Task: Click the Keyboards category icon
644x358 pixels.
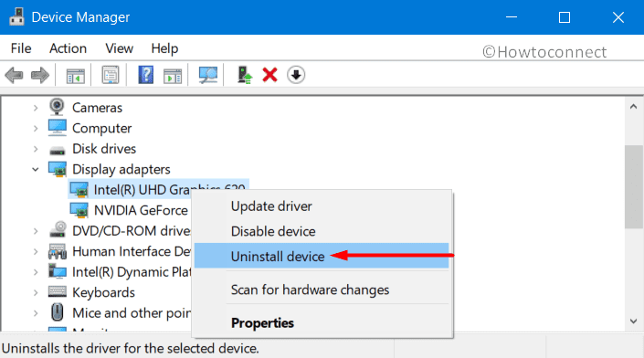Action: (x=57, y=291)
